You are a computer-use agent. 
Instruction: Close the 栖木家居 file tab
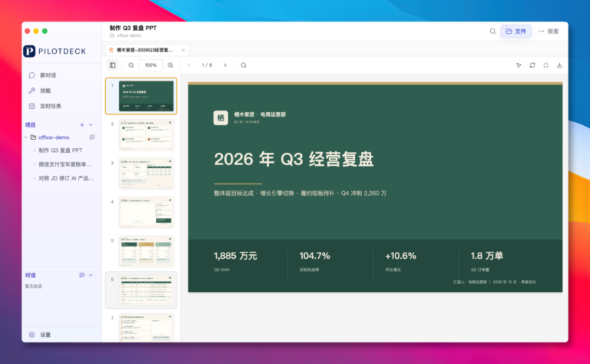tap(184, 50)
